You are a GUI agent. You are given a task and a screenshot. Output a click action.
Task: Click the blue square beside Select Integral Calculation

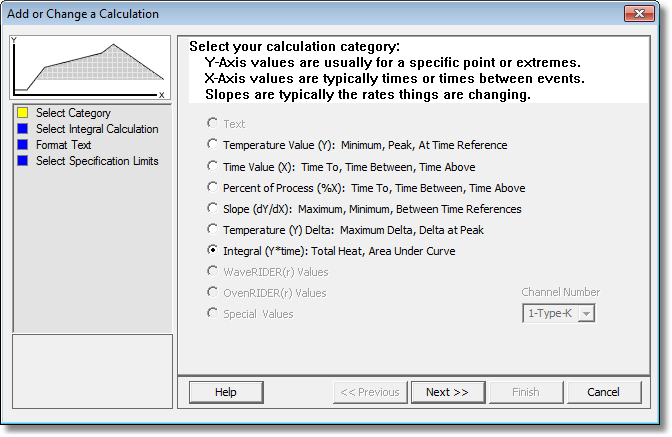pos(23,129)
